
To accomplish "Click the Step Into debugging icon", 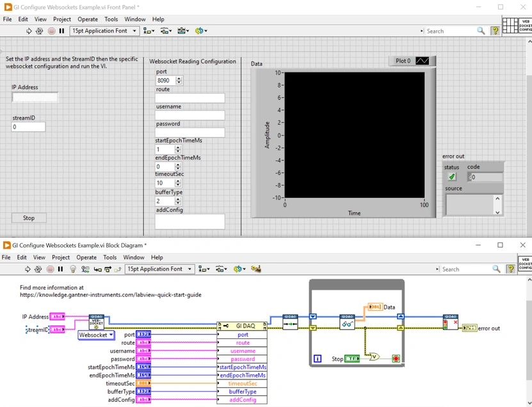I will tap(97, 269).
